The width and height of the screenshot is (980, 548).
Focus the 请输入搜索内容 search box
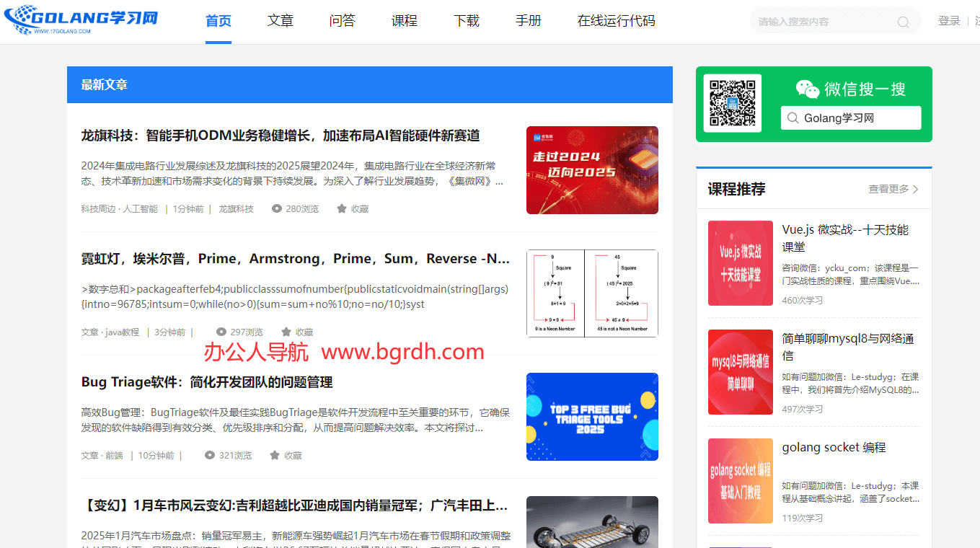[x=822, y=22]
